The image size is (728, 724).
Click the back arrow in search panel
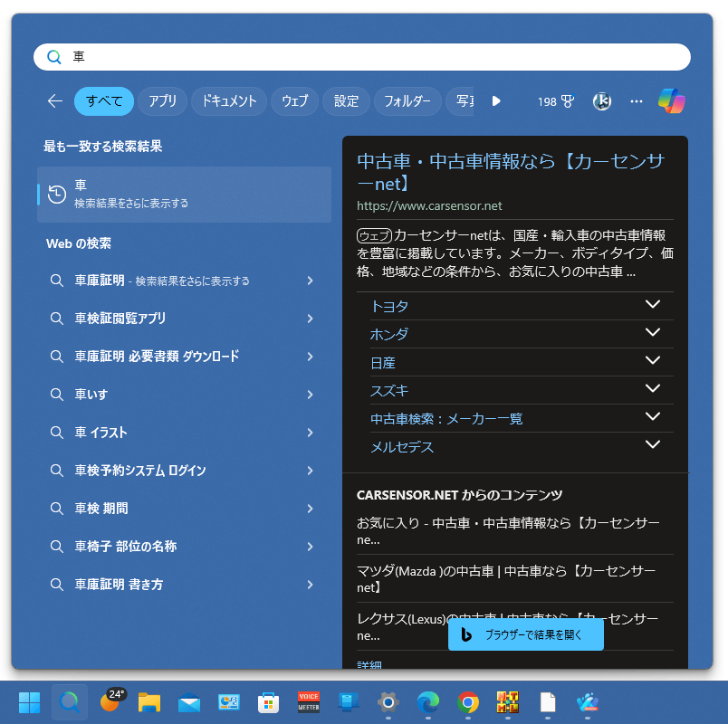point(55,100)
